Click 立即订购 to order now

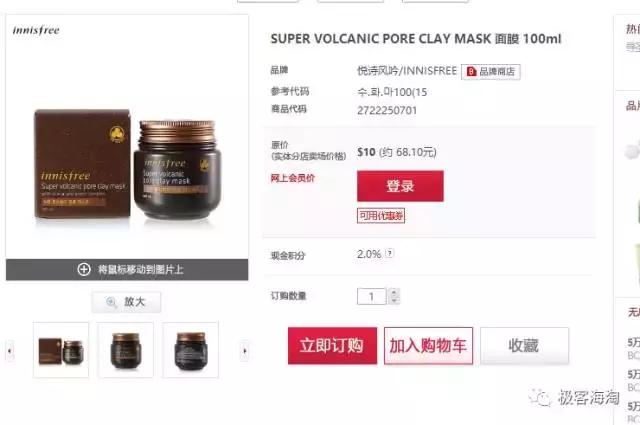332,345
